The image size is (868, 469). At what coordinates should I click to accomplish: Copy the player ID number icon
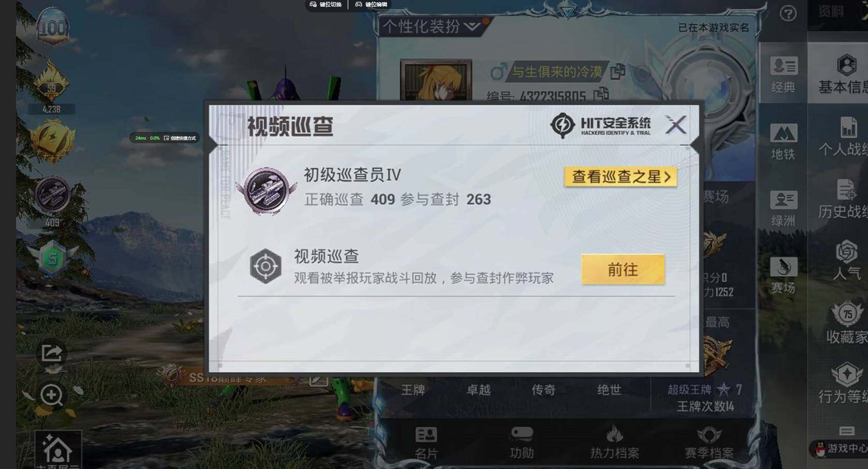[601, 94]
